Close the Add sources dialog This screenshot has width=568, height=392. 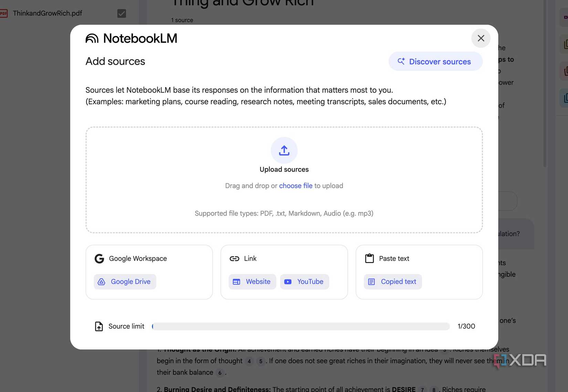click(x=481, y=38)
